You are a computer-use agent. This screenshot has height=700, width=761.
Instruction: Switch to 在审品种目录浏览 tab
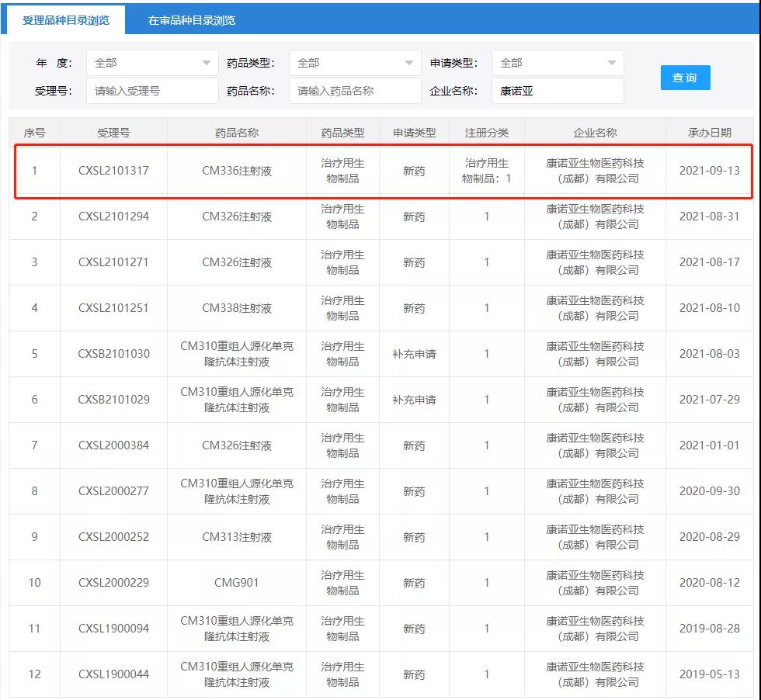pyautogui.click(x=191, y=20)
